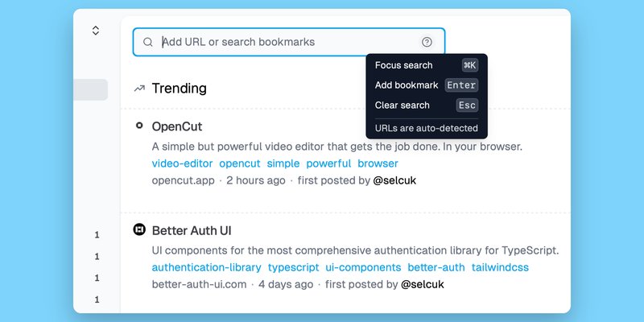644x322 pixels.
Task: Click the Trending arrow icon
Action: click(x=139, y=89)
